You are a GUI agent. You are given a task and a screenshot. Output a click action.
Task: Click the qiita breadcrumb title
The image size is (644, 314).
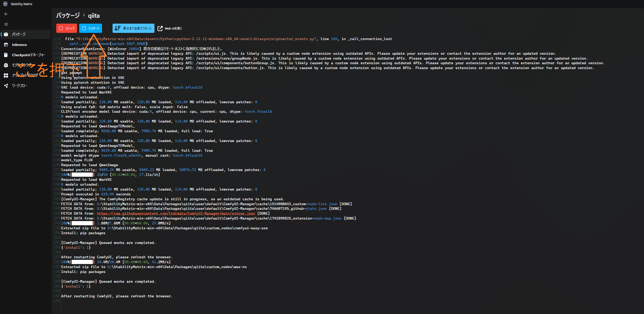pyautogui.click(x=94, y=16)
